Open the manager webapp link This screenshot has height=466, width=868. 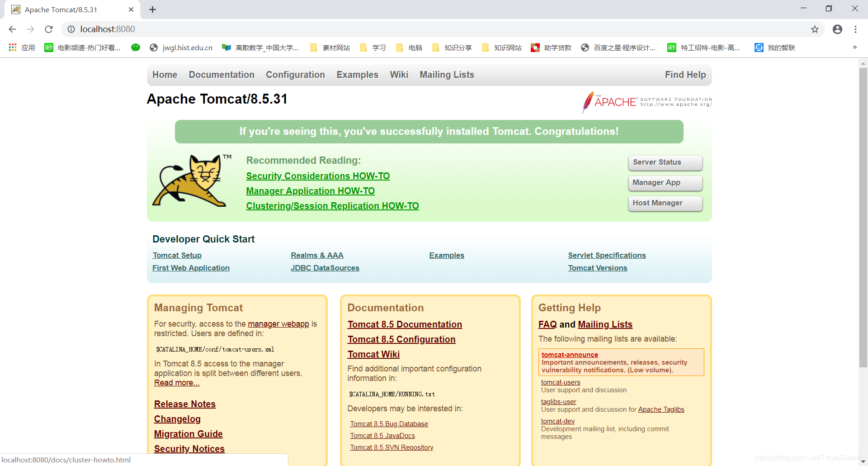point(278,324)
